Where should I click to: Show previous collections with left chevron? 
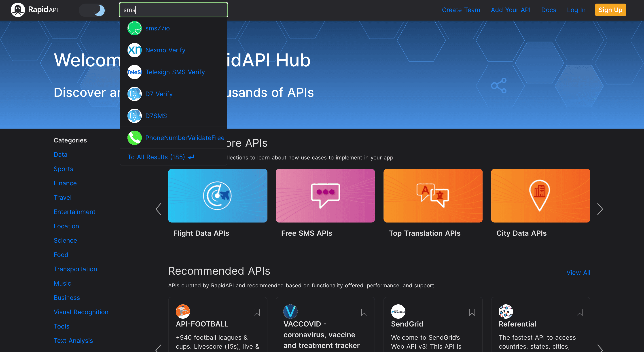159,209
